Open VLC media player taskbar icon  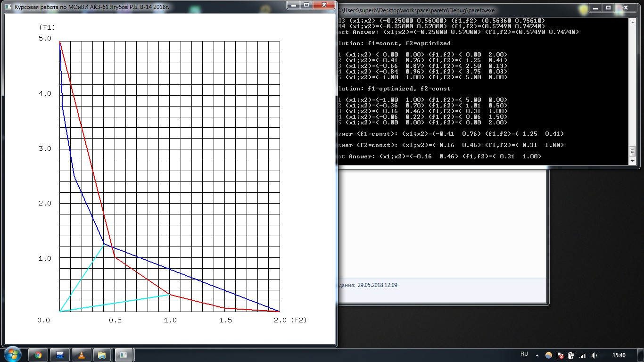pos(81,355)
